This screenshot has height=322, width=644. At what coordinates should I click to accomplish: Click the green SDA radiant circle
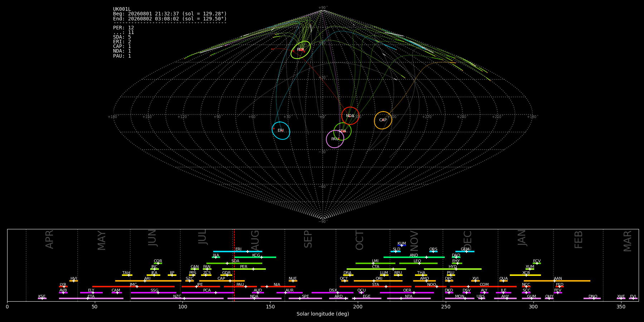click(342, 131)
